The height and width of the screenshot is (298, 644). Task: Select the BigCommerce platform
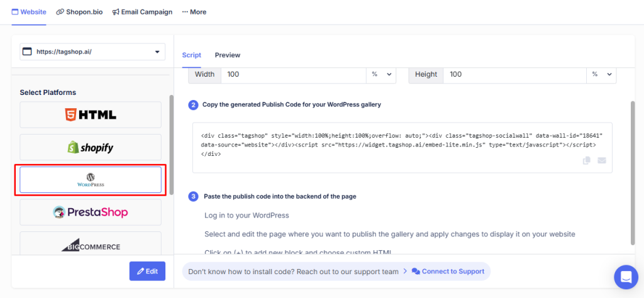coord(91,244)
